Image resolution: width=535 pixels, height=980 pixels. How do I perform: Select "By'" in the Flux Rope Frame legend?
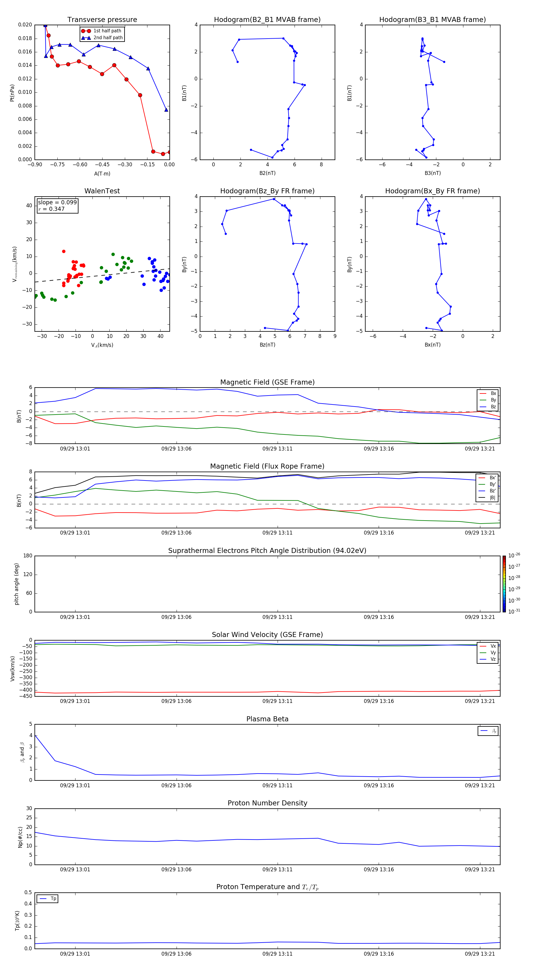pyautogui.click(x=487, y=485)
